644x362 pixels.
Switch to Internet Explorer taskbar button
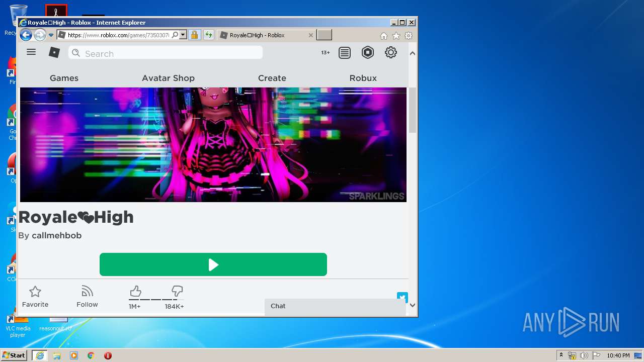(x=39, y=355)
